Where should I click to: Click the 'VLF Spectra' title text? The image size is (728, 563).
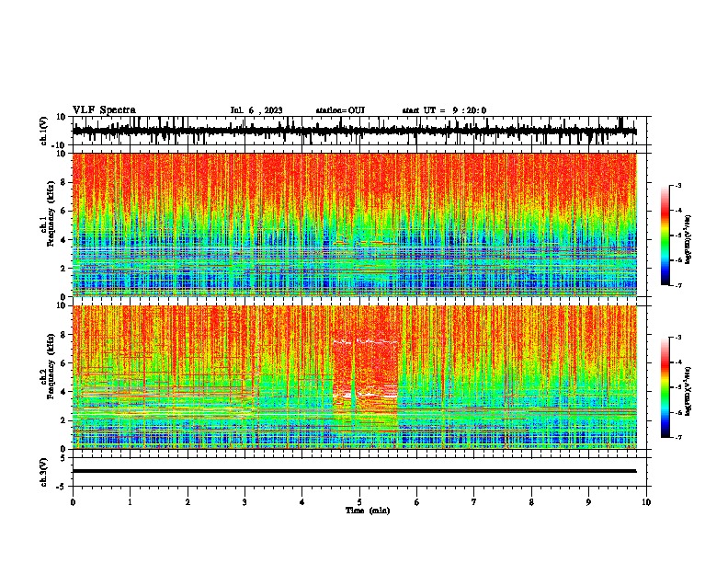tap(104, 110)
